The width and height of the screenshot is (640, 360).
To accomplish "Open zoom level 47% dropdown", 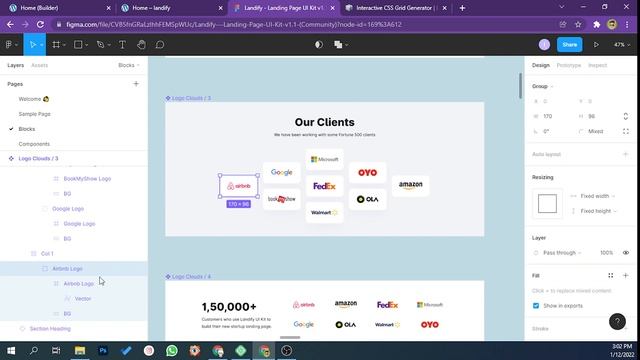I will point(622,44).
